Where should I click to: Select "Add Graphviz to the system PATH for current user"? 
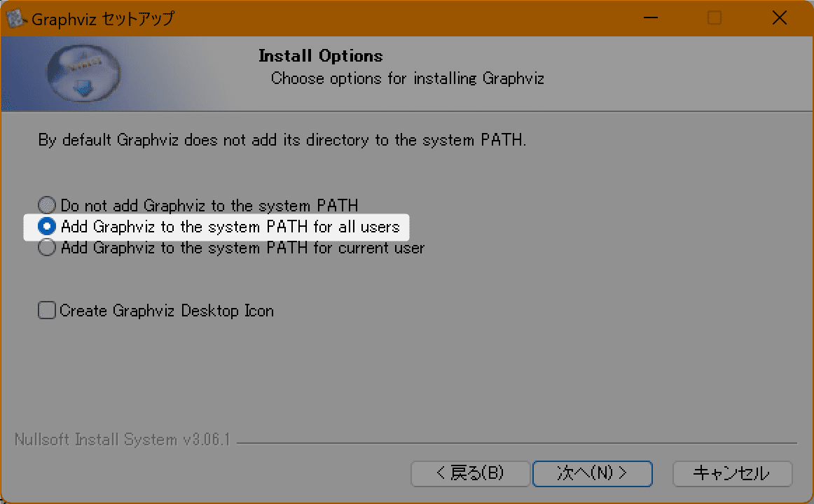(47, 247)
